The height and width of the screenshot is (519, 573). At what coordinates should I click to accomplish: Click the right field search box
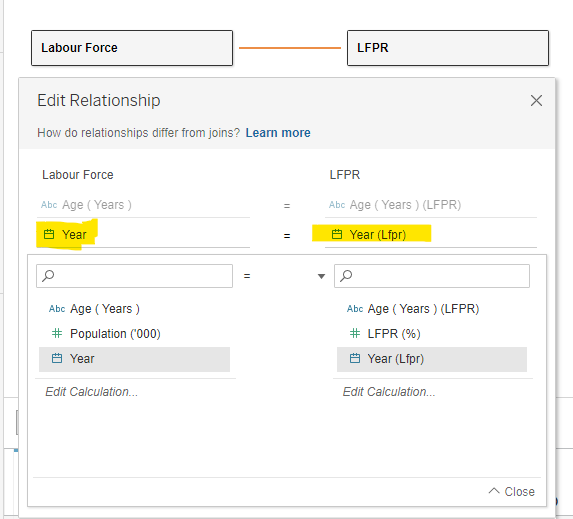(x=432, y=276)
